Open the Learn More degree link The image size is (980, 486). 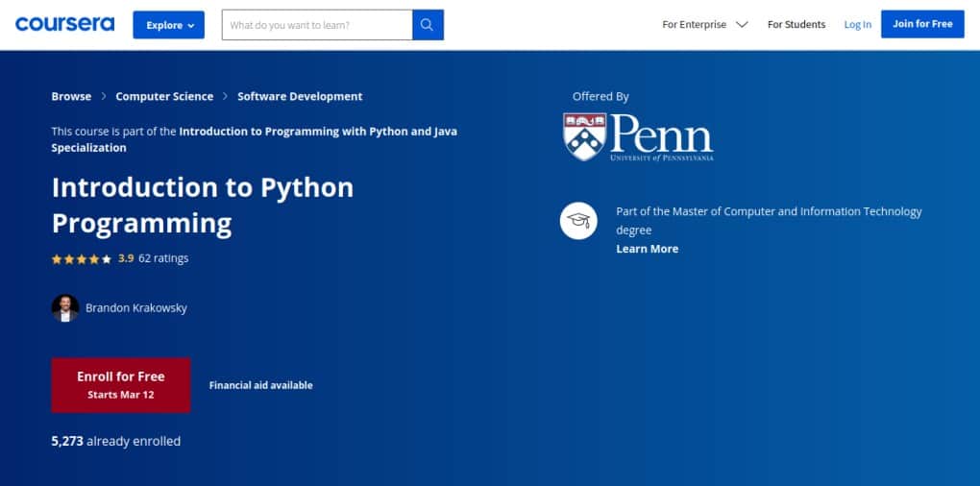coord(647,249)
